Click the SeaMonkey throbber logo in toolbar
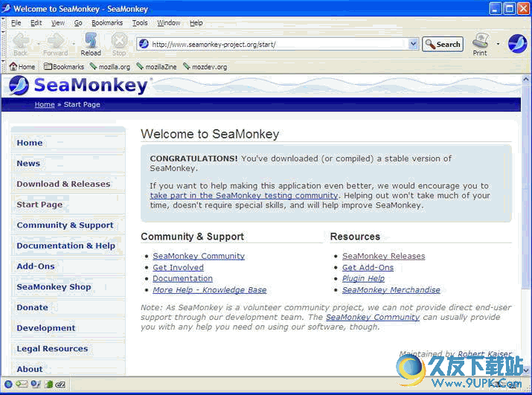The image size is (532, 395). [x=517, y=44]
